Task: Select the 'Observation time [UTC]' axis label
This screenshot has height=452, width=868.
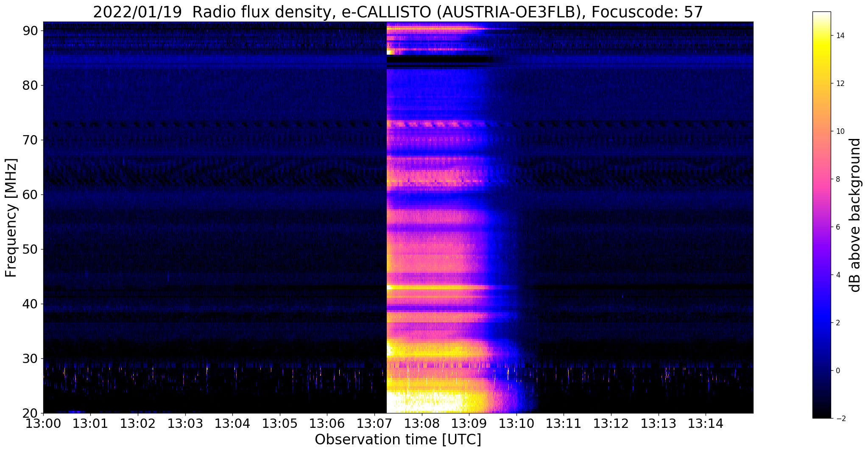Action: pos(398,440)
